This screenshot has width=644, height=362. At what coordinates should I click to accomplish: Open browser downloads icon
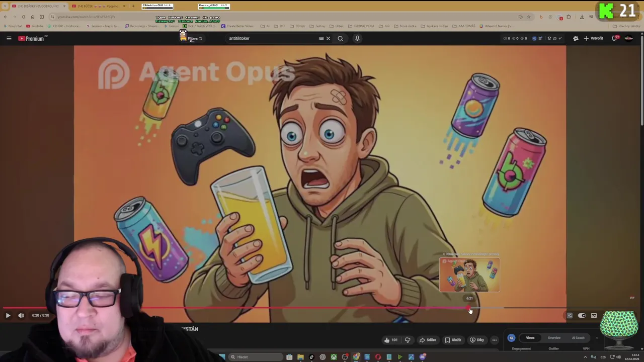582,17
